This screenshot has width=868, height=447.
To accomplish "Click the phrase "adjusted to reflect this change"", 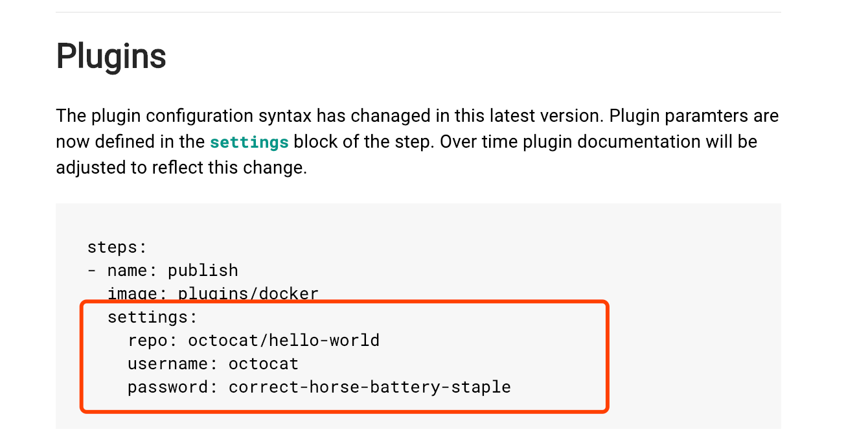I will point(181,168).
